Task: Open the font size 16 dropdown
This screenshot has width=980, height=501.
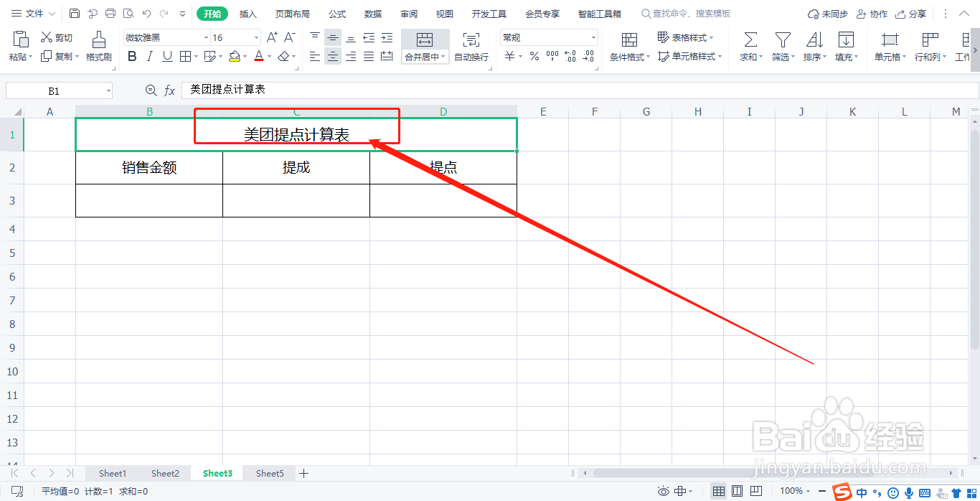Action: click(257, 38)
